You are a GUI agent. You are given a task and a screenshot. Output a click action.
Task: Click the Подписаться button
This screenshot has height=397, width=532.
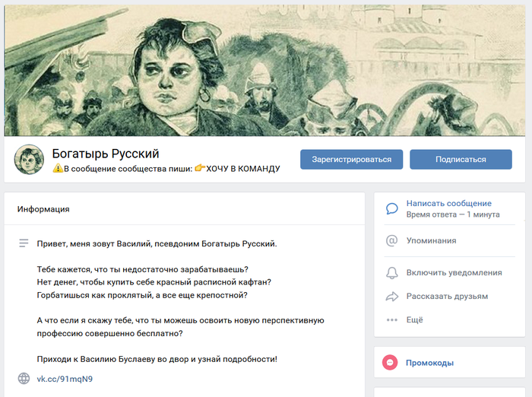point(461,159)
